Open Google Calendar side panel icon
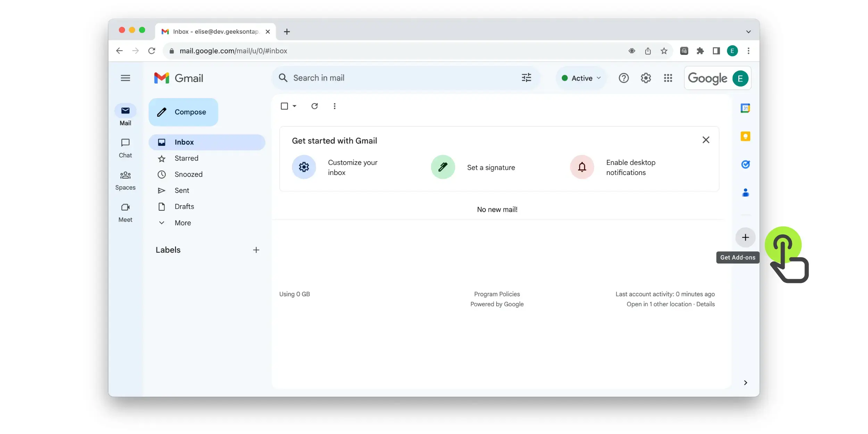The image size is (868, 434). [x=745, y=108]
